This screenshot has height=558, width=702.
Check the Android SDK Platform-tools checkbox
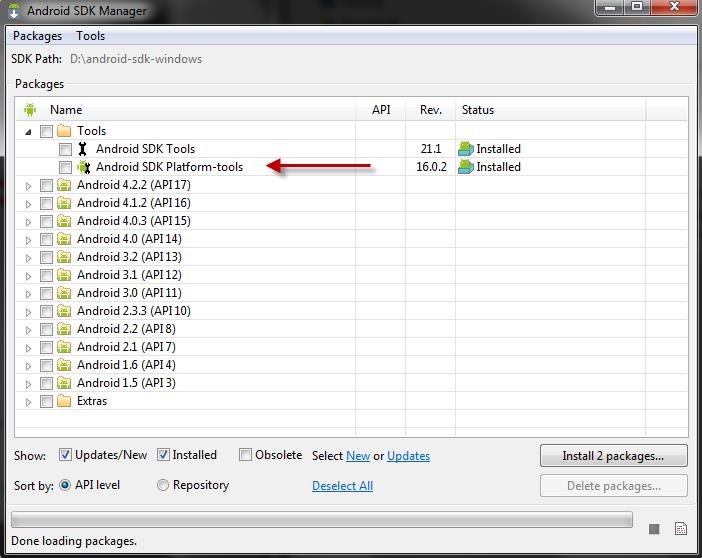(65, 167)
